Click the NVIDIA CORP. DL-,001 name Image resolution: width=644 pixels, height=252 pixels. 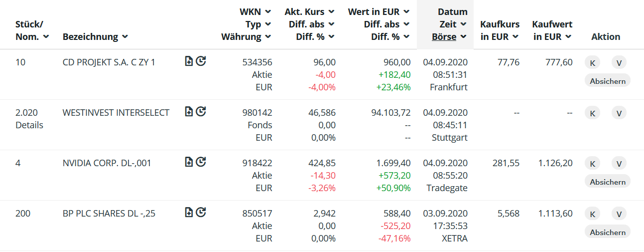click(107, 163)
